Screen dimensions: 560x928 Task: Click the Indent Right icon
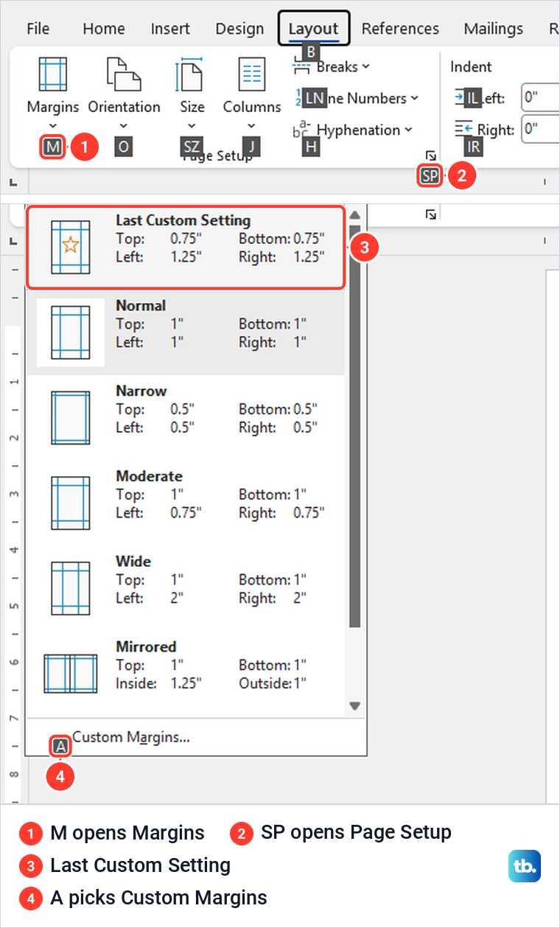pyautogui.click(x=465, y=129)
